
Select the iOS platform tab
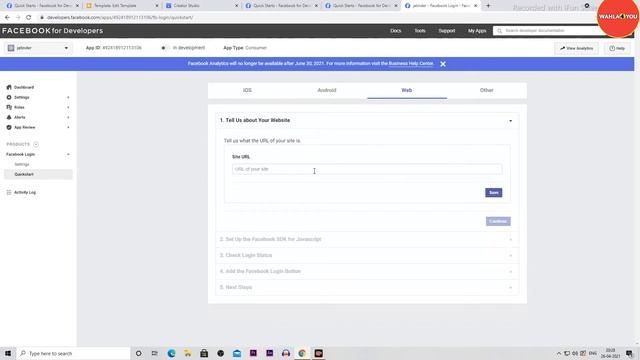click(x=247, y=90)
